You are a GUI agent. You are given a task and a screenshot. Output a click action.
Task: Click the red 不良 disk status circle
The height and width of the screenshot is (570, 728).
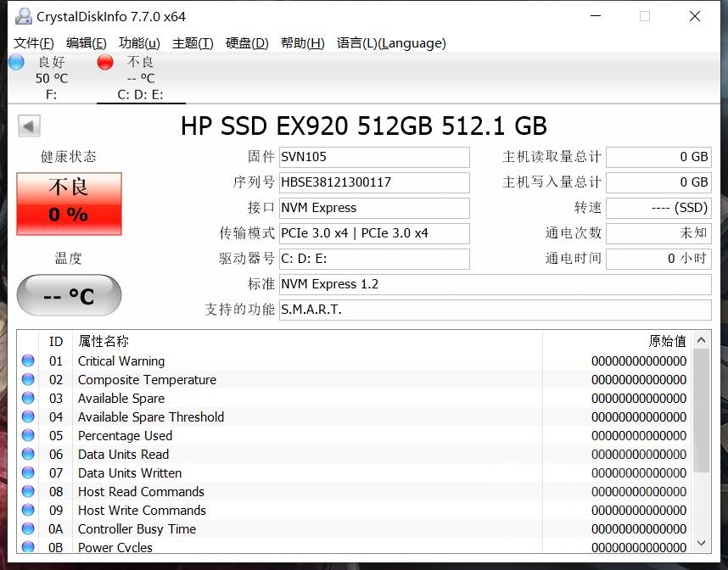(x=105, y=61)
